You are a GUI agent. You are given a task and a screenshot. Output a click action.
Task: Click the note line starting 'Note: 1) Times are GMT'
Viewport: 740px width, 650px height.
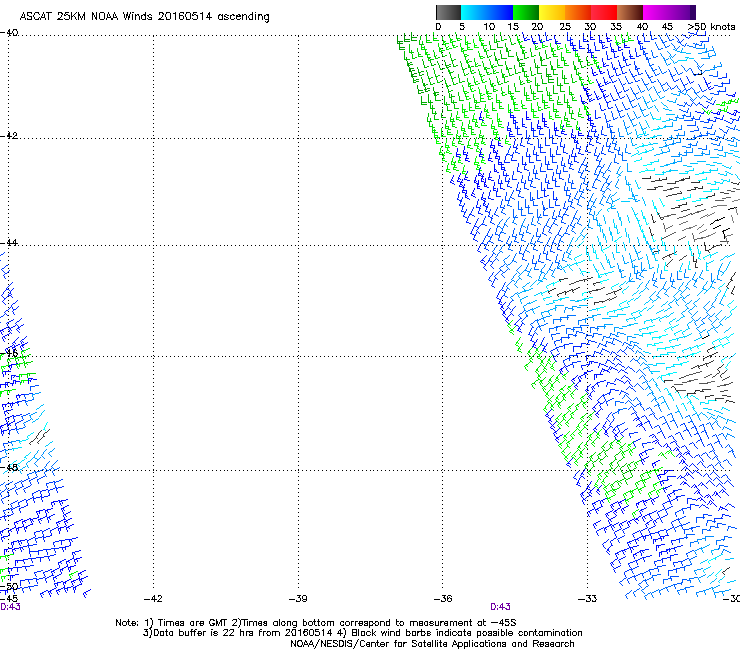pos(316,623)
